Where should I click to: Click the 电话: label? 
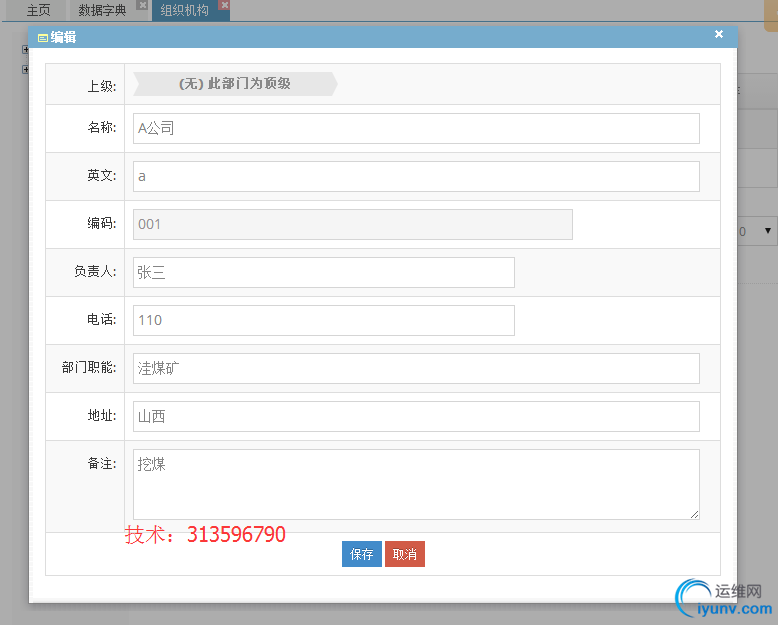[102, 319]
